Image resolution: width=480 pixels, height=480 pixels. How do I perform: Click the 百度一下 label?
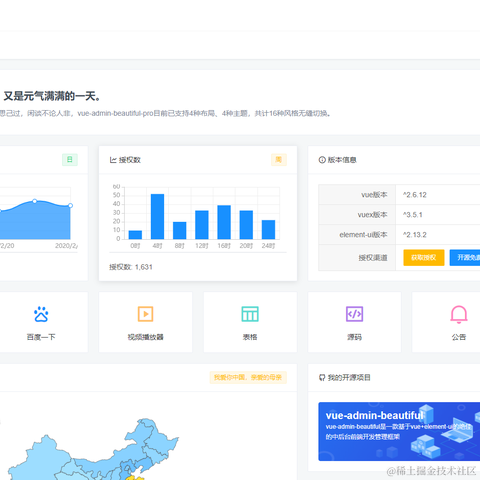(x=41, y=337)
